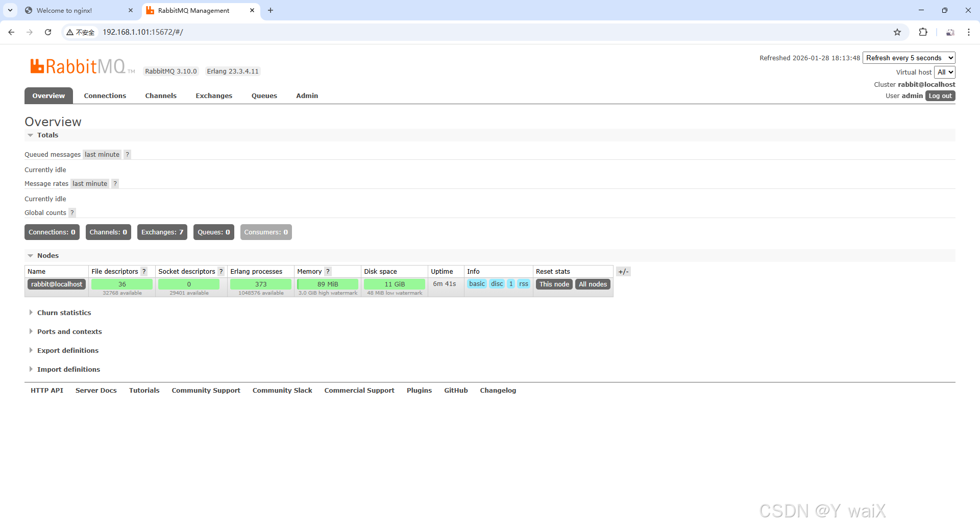Open the Exchanges tab
This screenshot has width=980, height=527.
point(214,96)
